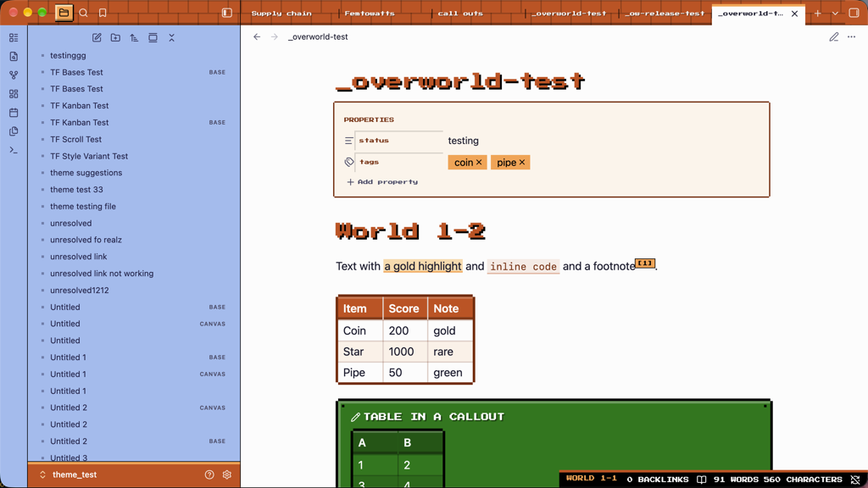Click the top list-layout ribbon icon
The height and width of the screenshot is (488, 868).
pyautogui.click(x=14, y=37)
